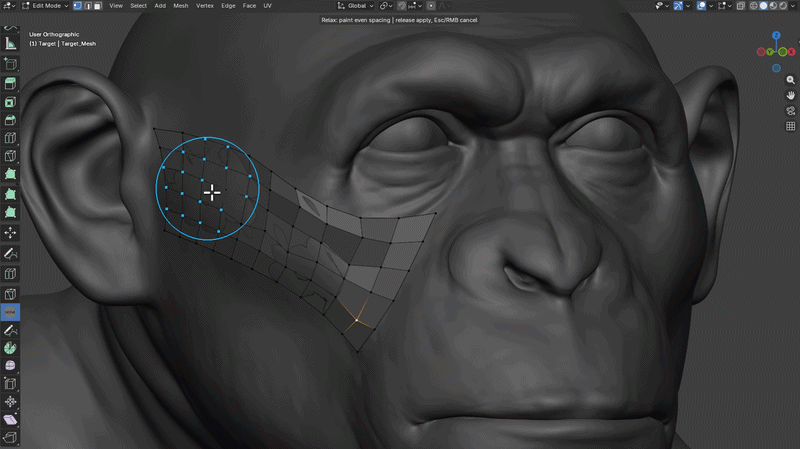Viewport: 800px width, 449px height.
Task: Toggle snapping magnet
Action: [402, 6]
